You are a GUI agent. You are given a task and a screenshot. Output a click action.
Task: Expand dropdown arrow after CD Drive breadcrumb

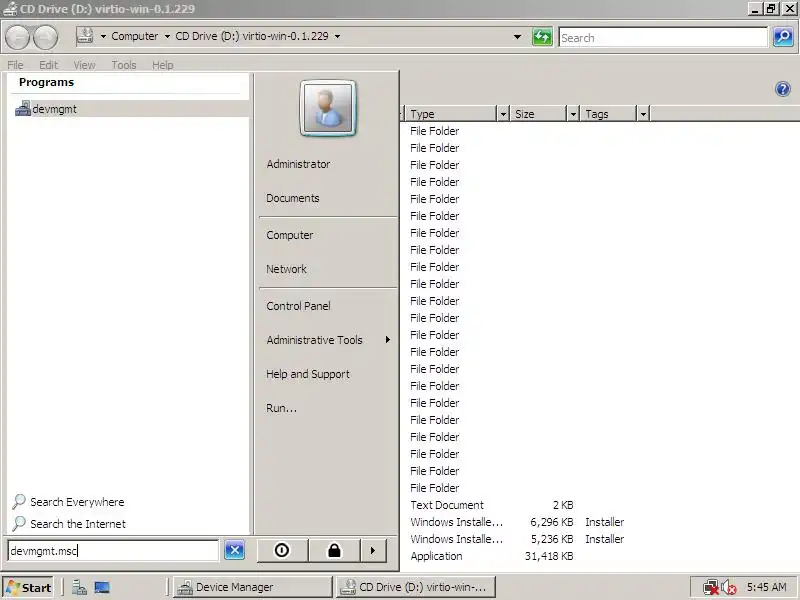(337, 36)
